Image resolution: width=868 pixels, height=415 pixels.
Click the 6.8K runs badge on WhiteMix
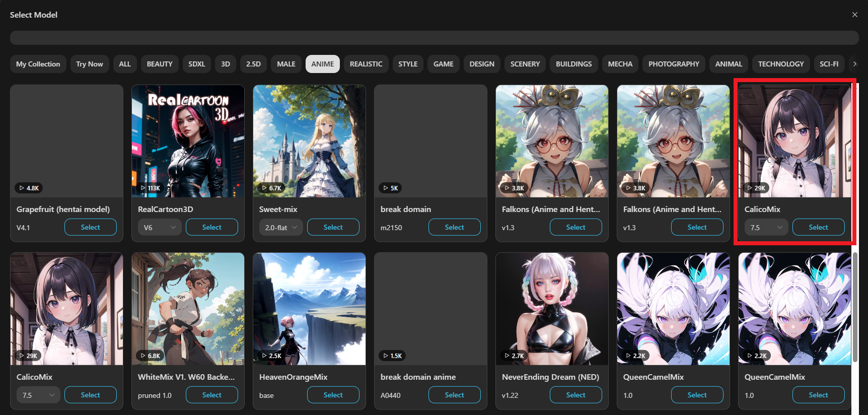150,356
